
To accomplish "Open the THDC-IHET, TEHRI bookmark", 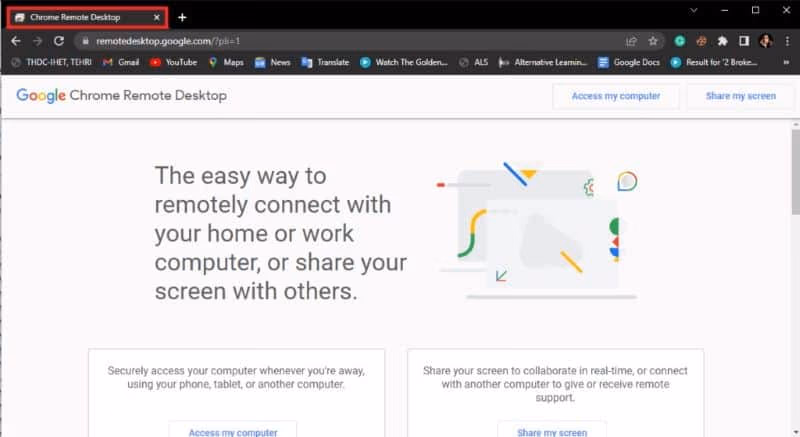I will [x=52, y=62].
